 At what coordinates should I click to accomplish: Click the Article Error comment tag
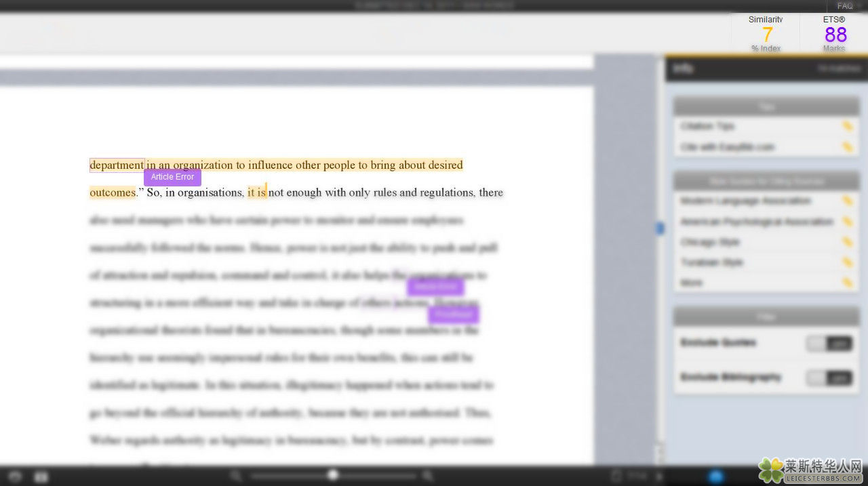coord(172,177)
